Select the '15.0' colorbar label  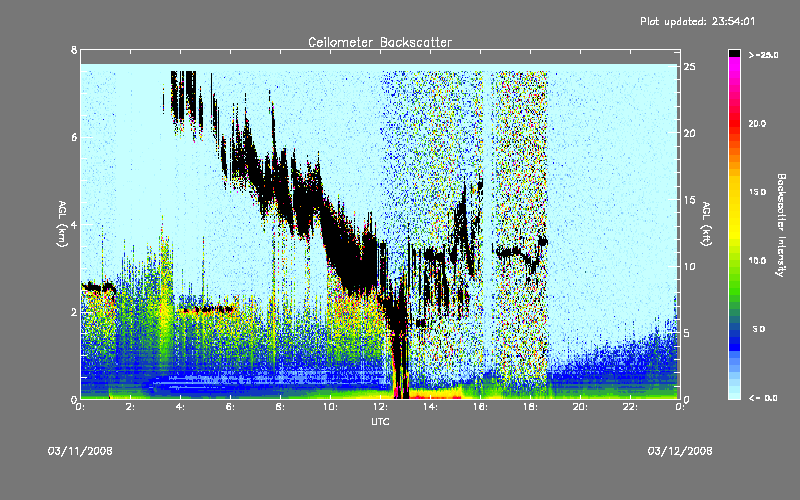[x=758, y=192]
